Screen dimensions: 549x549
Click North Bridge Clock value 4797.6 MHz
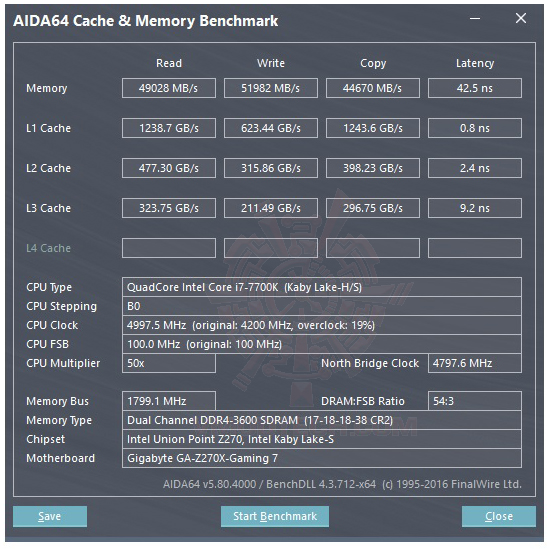[475, 363]
